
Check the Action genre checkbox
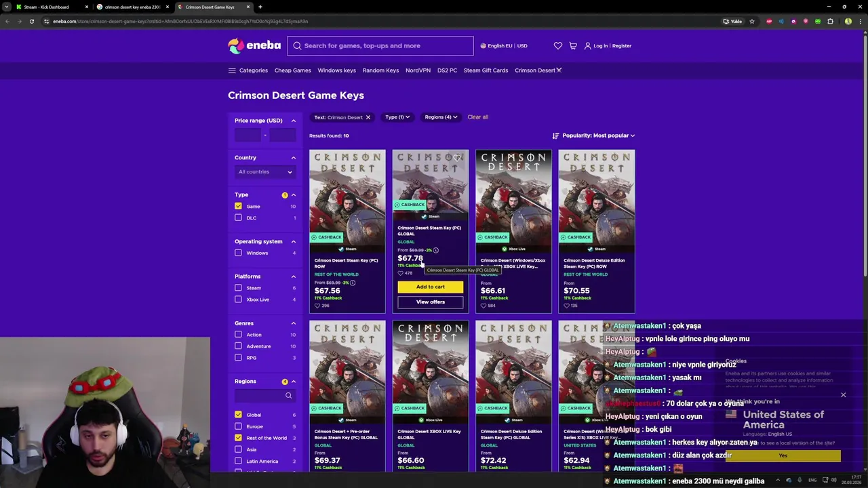coord(238,334)
